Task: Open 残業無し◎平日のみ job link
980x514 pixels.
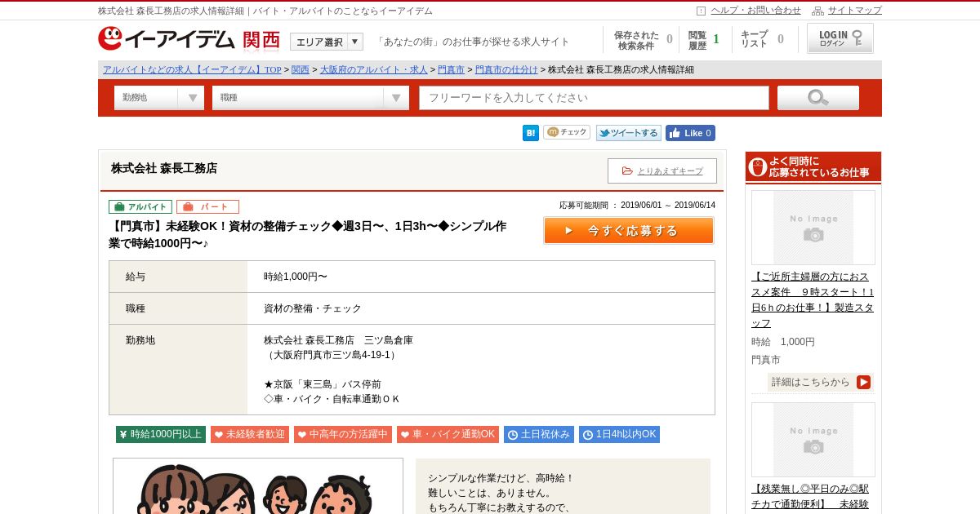Action: click(x=810, y=496)
